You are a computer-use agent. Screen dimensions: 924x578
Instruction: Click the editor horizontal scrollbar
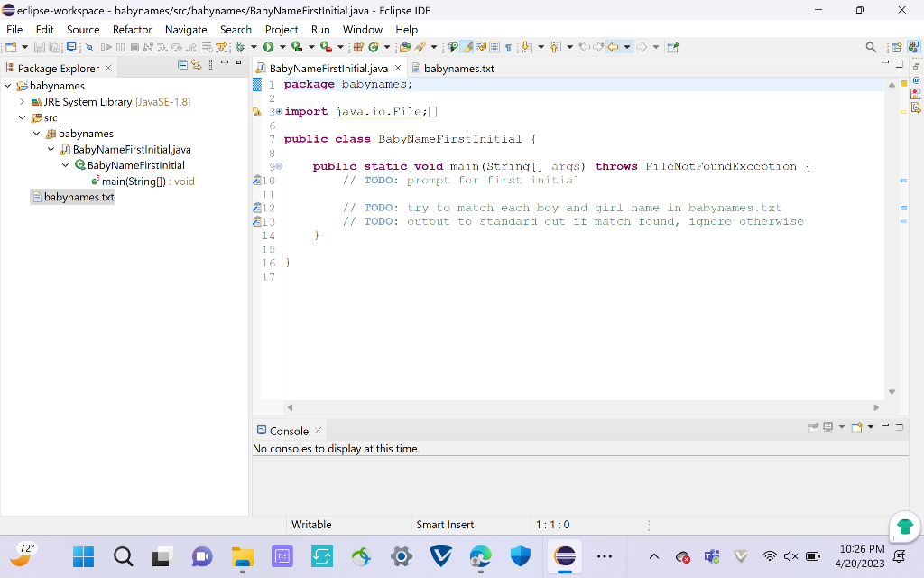[581, 407]
